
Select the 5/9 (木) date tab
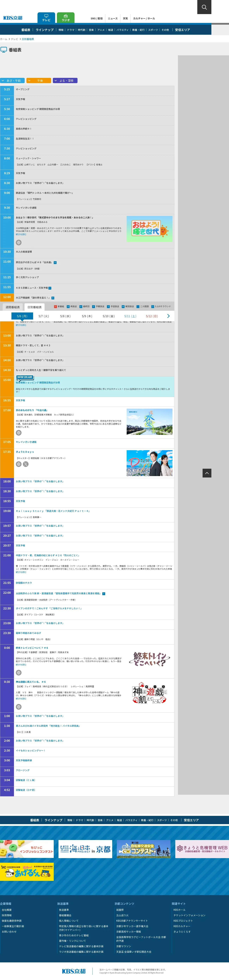point(87,316)
